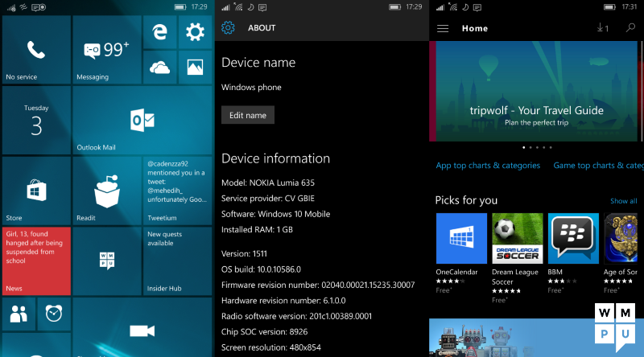644x357 pixels.
Task: Click Screen resolution: 480x854 text
Action: click(x=271, y=347)
